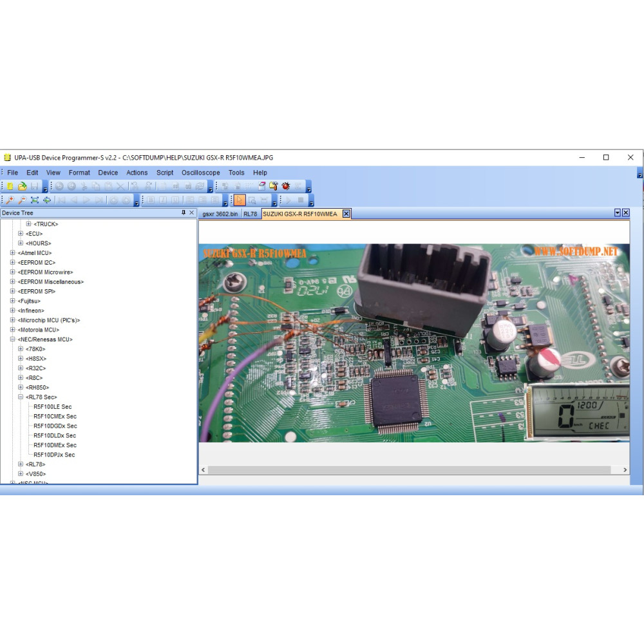
Task: Click the Underline U formatting icon
Action: 175,200
